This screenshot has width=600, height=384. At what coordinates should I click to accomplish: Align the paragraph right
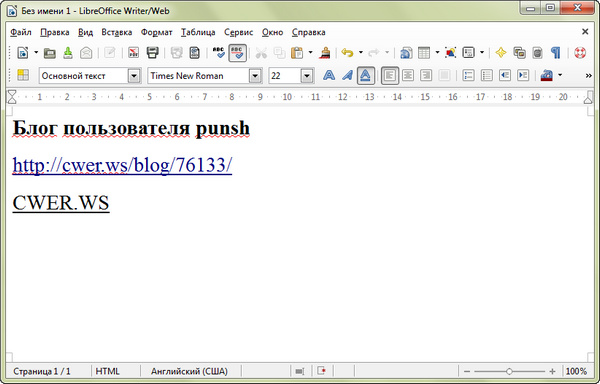(426, 75)
